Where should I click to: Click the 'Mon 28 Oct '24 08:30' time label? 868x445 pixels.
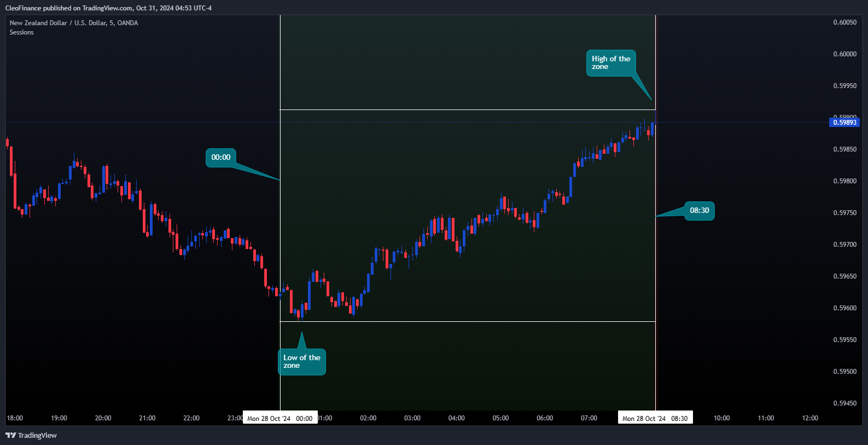point(655,418)
